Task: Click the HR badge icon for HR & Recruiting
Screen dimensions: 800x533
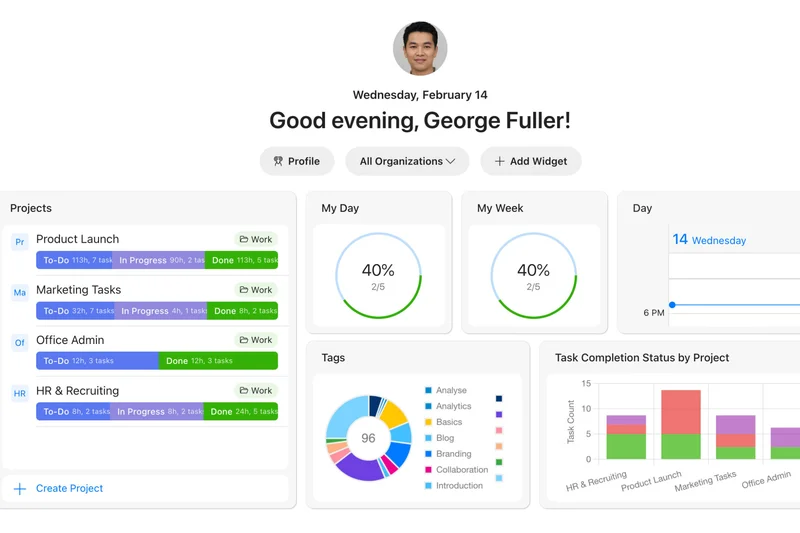Action: [20, 393]
